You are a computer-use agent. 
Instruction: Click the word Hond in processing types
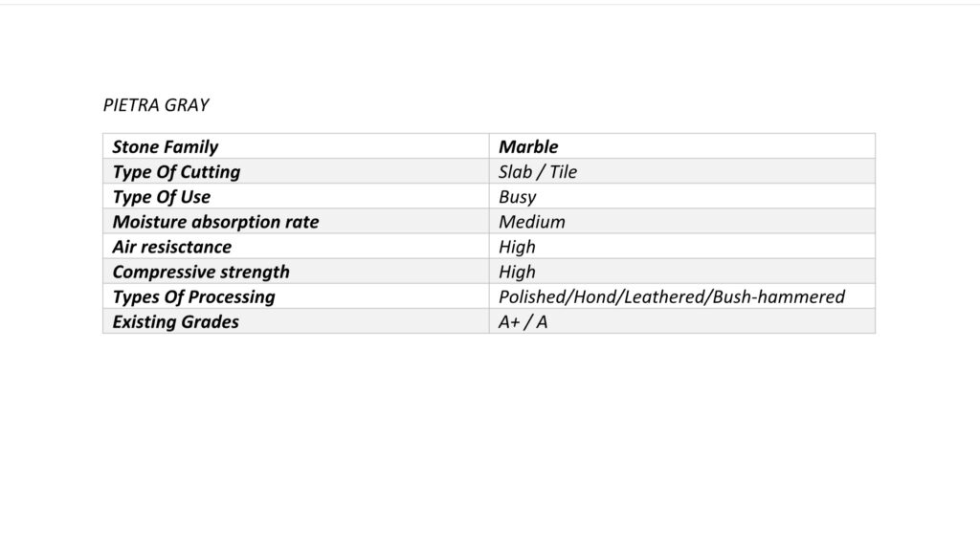point(593,296)
